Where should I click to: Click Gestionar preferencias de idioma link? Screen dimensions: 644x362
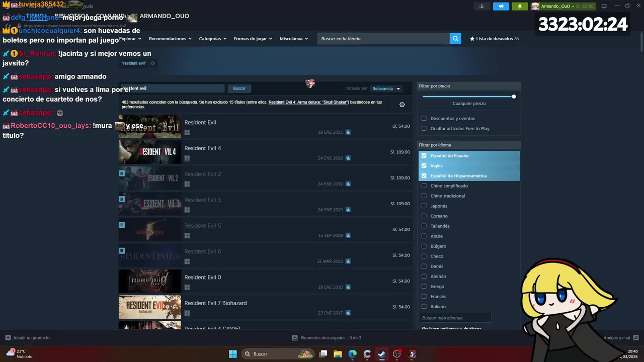tap(451, 328)
